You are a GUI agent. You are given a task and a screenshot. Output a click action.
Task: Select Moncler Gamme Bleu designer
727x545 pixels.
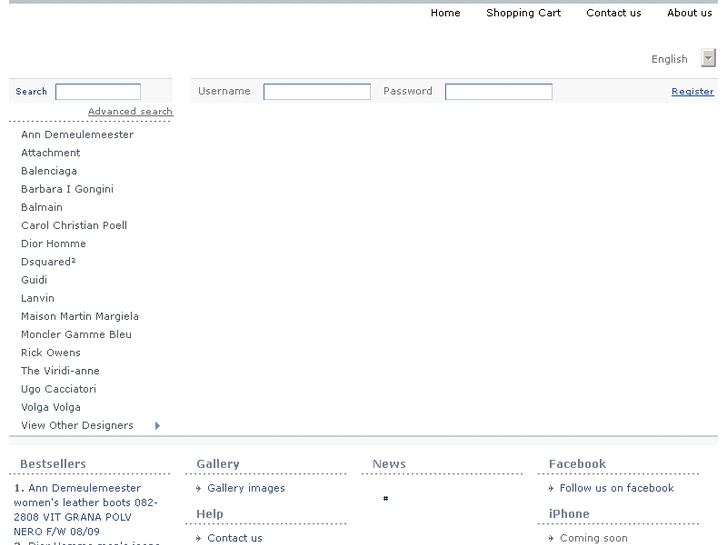[76, 334]
